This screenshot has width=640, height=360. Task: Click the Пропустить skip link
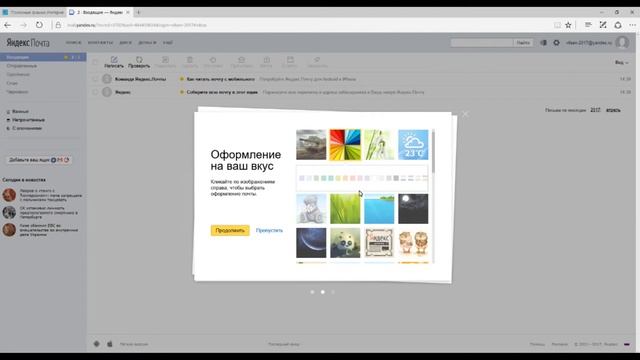pos(269,230)
